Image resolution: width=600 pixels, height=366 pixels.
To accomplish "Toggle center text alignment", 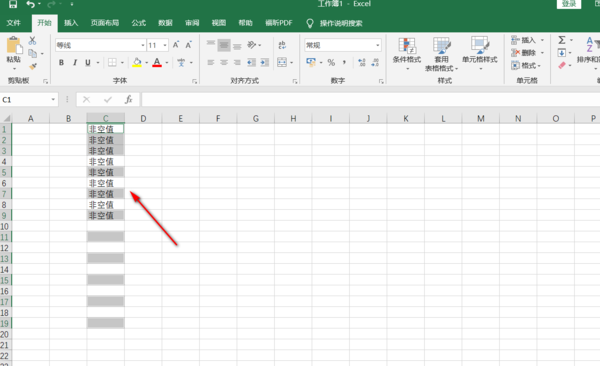I will click(x=224, y=62).
